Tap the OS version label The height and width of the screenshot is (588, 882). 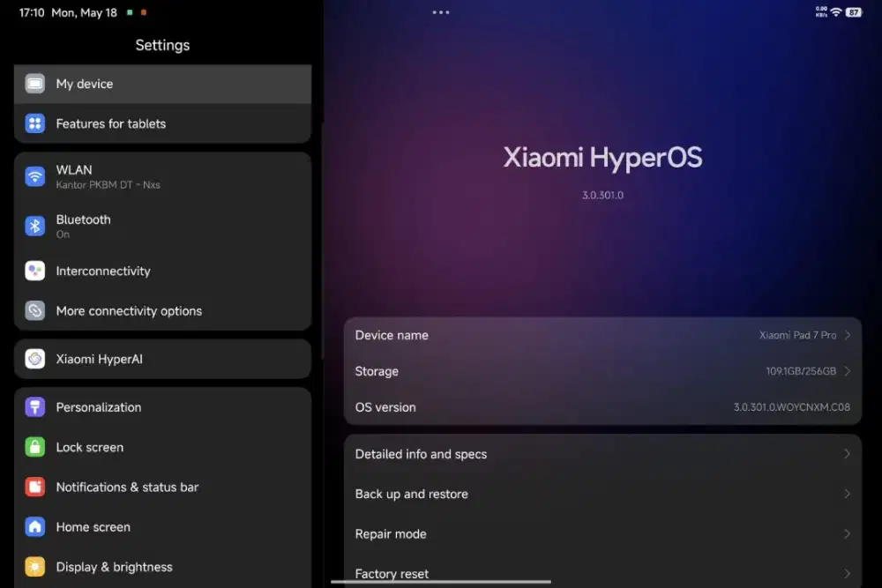pos(385,407)
